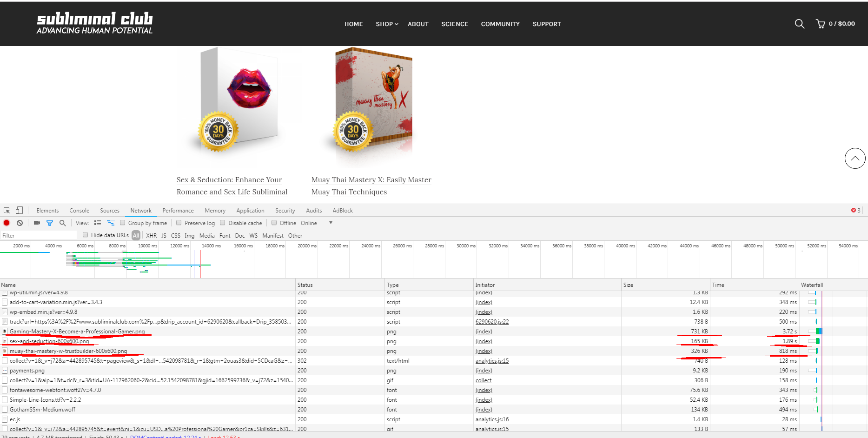Open the Audits tab
This screenshot has width=868, height=438.
click(314, 211)
